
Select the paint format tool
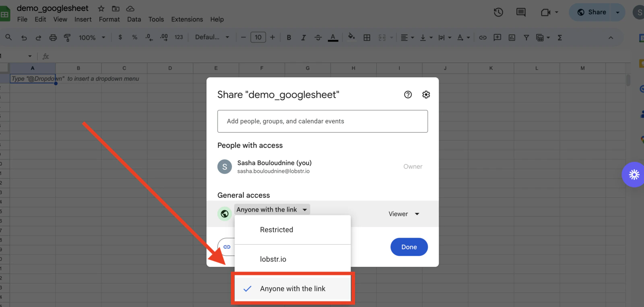[67, 37]
